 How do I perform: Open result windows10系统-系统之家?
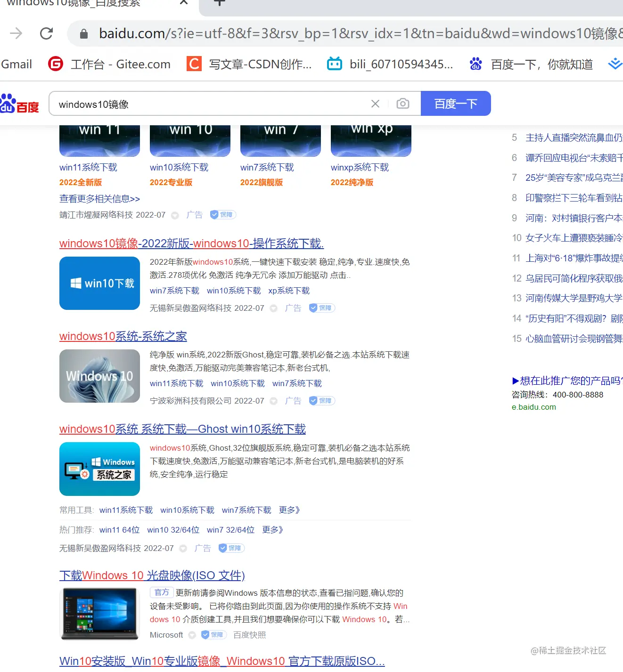(123, 336)
